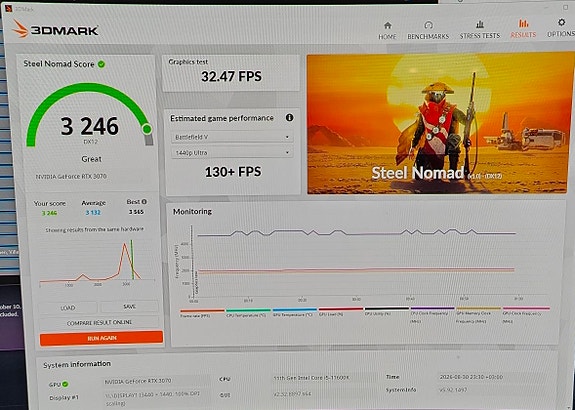This screenshot has height=410, width=575.
Task: Click the orange Run Again button
Action: (x=101, y=338)
